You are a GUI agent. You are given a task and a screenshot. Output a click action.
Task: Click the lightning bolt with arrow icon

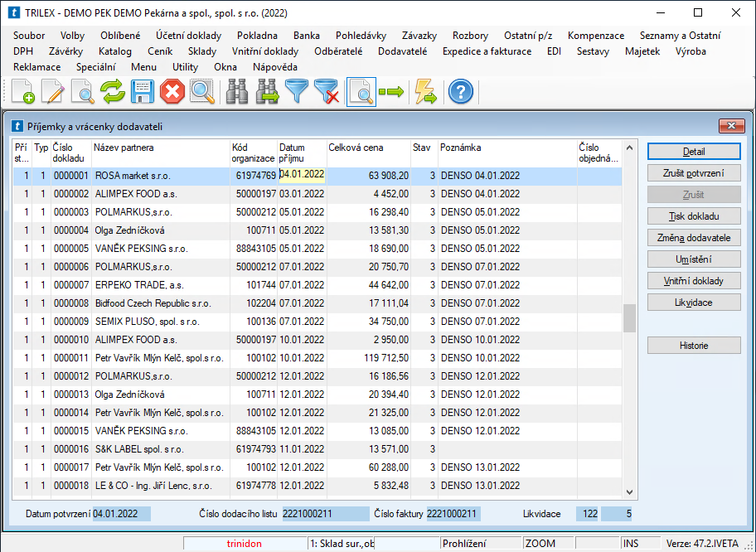pos(425,91)
